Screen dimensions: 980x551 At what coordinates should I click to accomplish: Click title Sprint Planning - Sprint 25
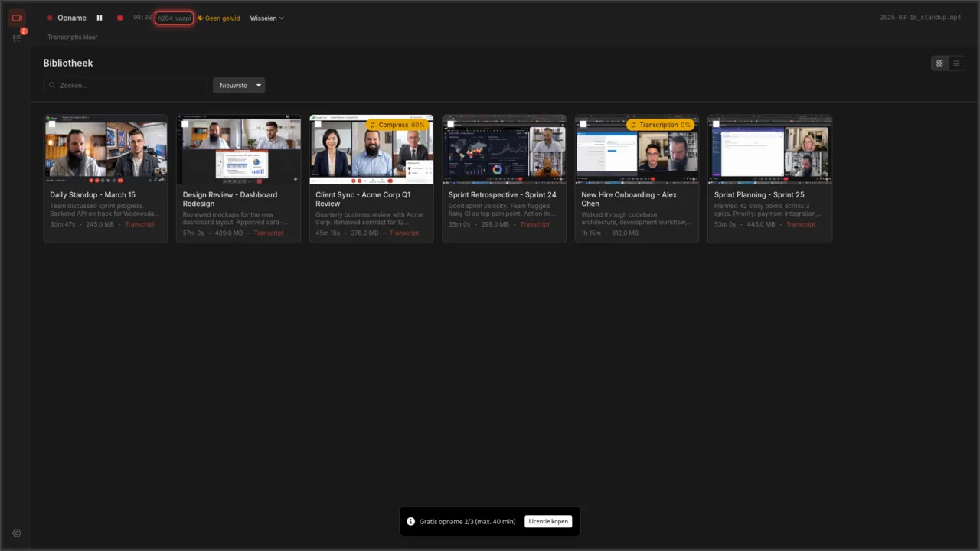pyautogui.click(x=759, y=195)
